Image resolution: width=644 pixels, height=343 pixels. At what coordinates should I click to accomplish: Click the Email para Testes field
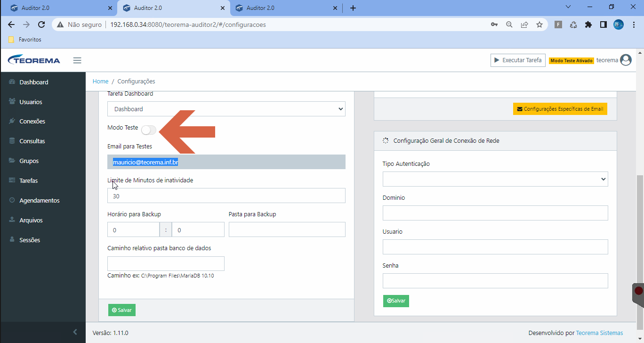[226, 162]
